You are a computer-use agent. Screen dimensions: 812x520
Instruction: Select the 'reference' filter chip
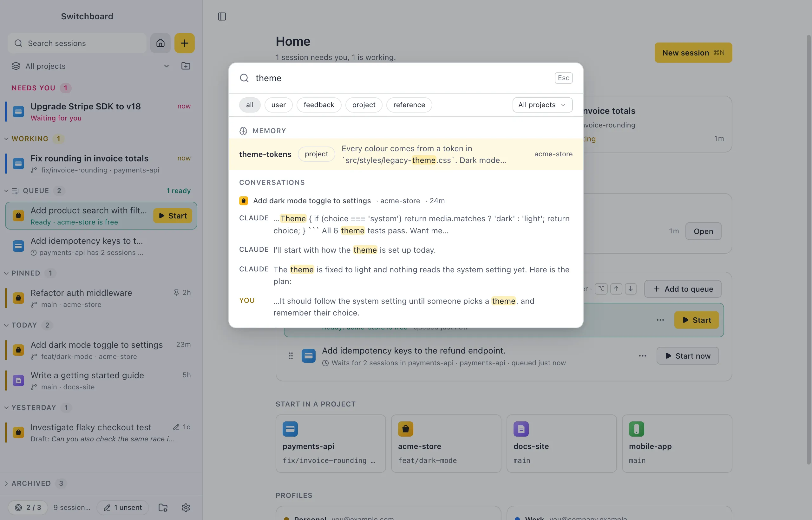pyautogui.click(x=409, y=105)
